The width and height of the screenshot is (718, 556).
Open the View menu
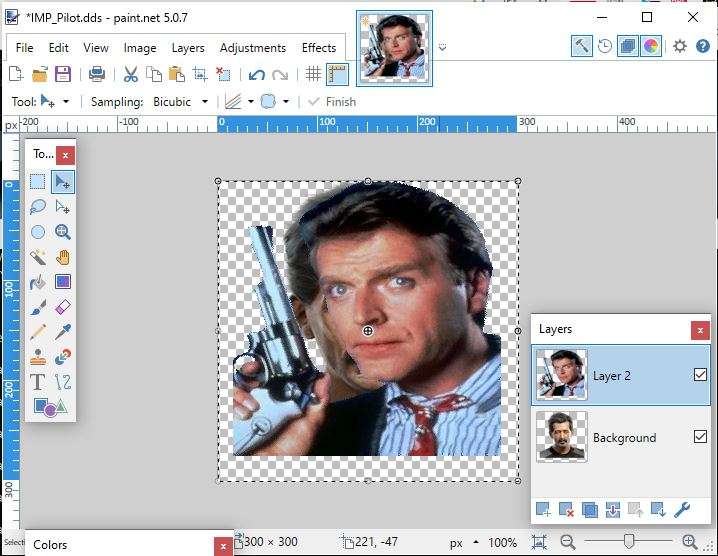click(x=96, y=48)
